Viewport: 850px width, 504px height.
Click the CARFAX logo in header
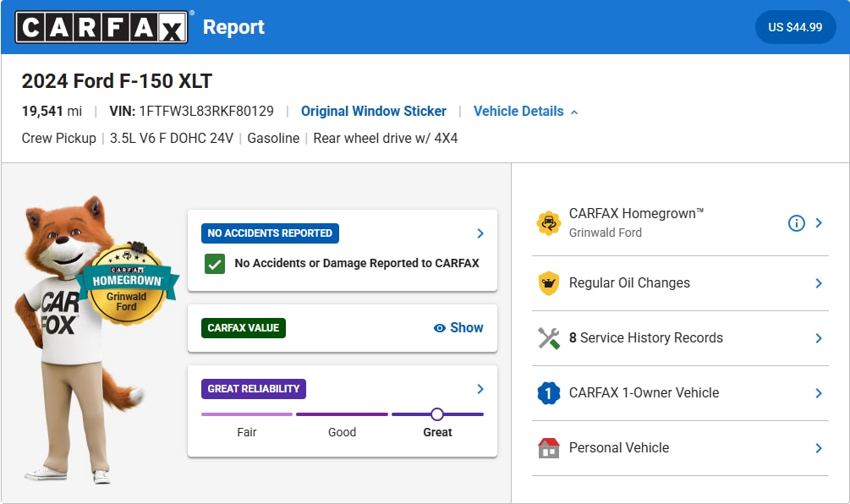pos(101,27)
